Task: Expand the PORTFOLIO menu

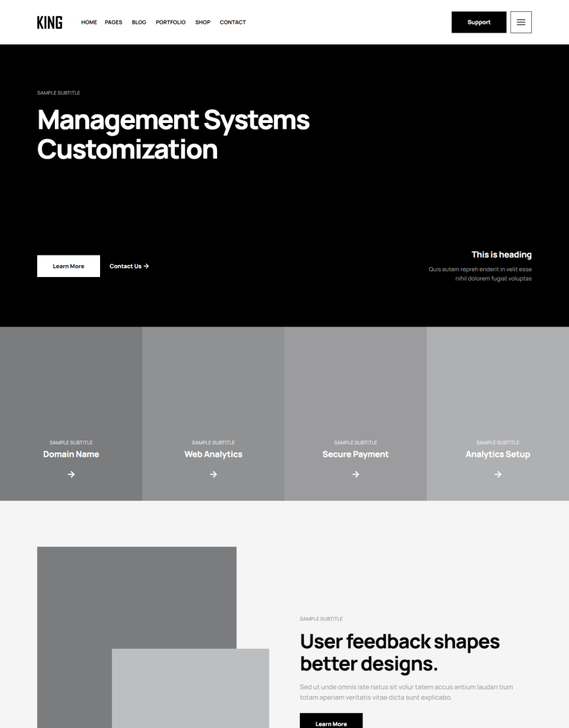Action: pyautogui.click(x=170, y=22)
